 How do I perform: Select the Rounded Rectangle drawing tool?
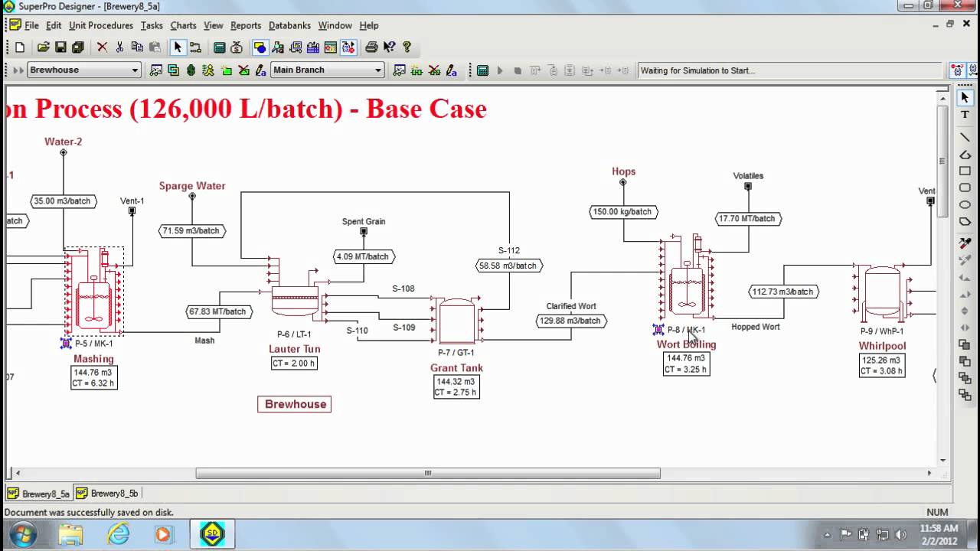point(965,187)
